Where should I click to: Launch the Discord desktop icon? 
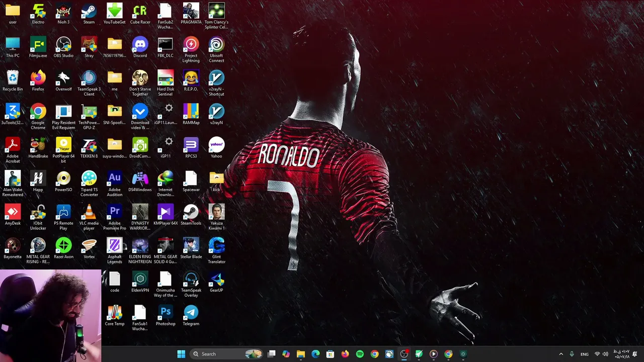pyautogui.click(x=140, y=47)
